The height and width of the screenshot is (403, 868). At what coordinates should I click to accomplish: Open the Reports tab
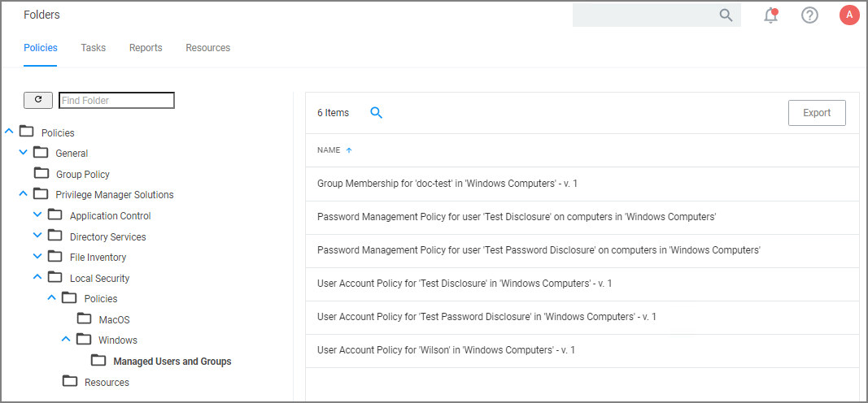[146, 48]
